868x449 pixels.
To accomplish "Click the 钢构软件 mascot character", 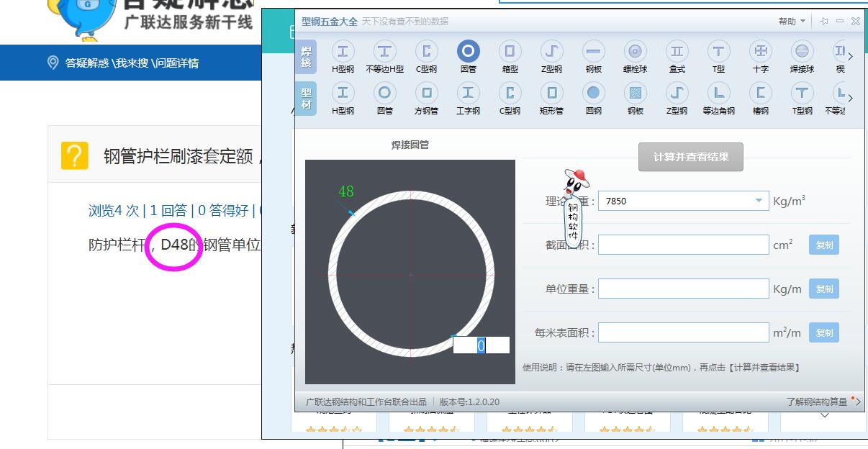I will [574, 208].
